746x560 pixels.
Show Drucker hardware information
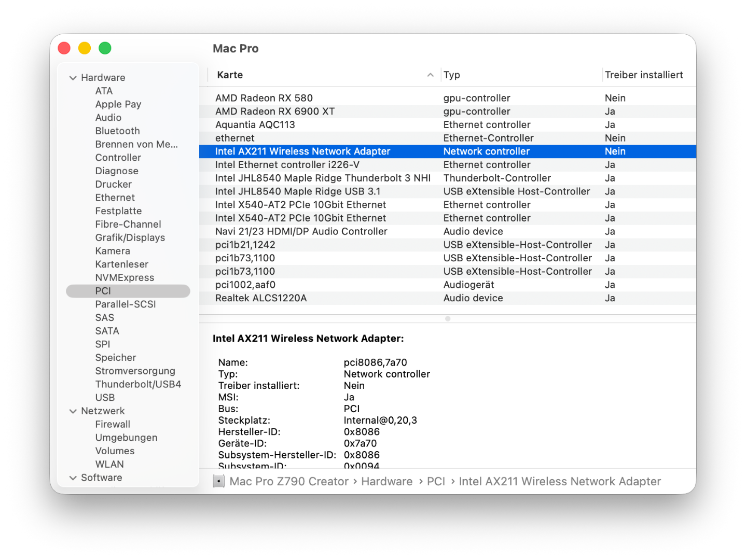click(x=114, y=184)
